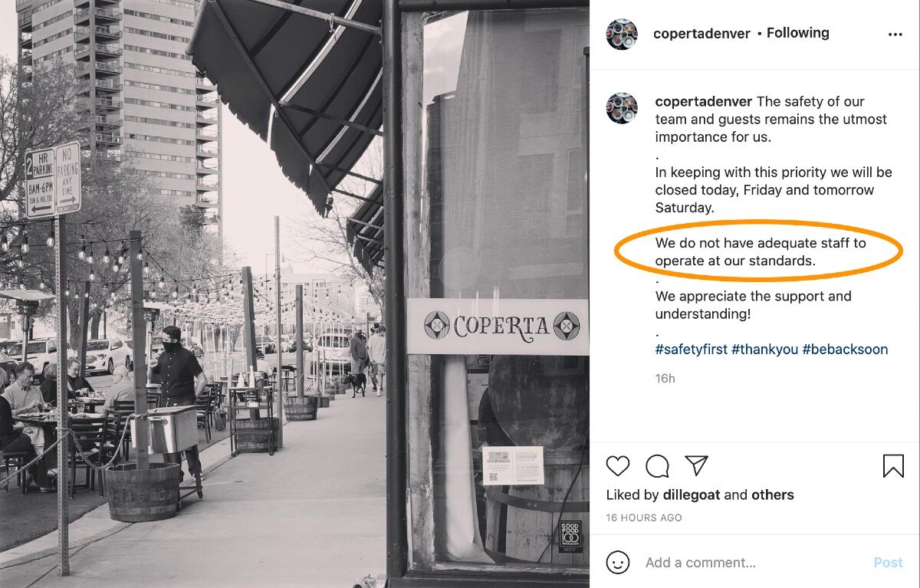Click the 16 HOURS AGO timestamp
920x588 pixels.
click(x=644, y=518)
